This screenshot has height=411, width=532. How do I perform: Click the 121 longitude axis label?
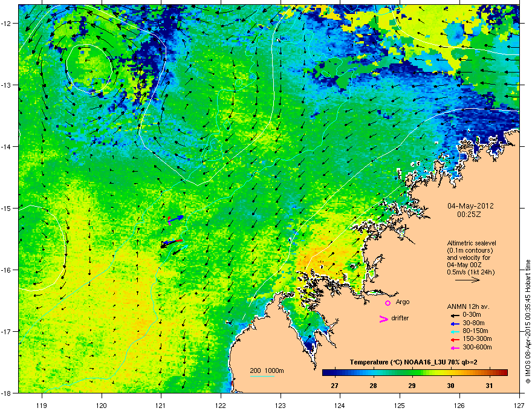click(161, 405)
